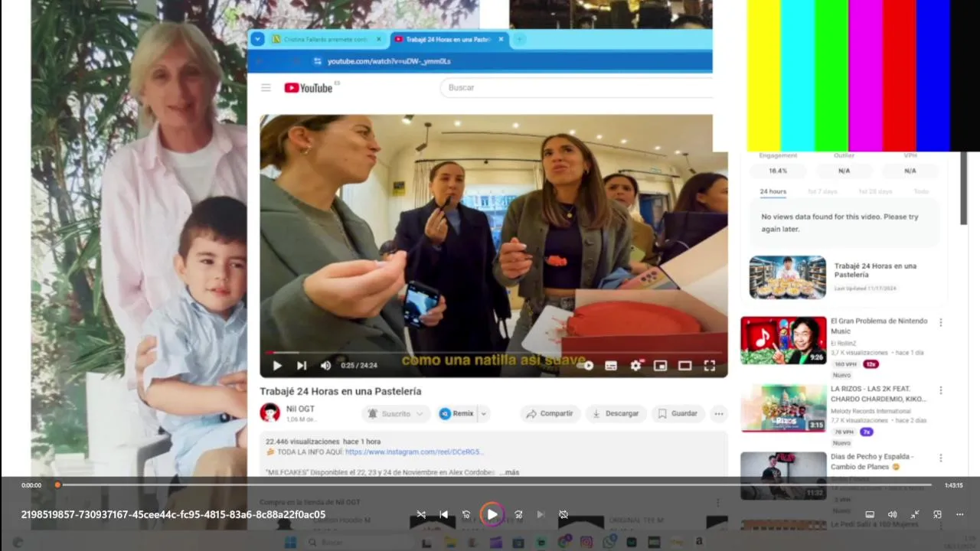Viewport: 980px width, 551px height.
Task: Skip back 10 seconds in media player
Action: pos(466,514)
